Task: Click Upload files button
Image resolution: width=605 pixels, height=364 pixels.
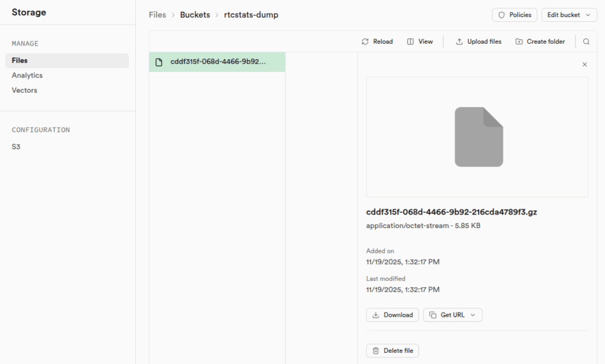Action: (479, 42)
